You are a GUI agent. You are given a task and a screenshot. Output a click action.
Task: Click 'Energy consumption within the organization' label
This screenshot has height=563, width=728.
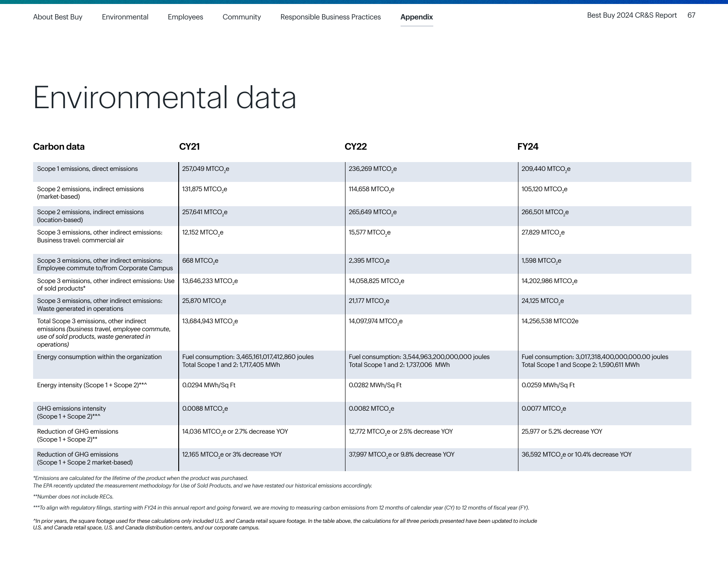(x=99, y=357)
